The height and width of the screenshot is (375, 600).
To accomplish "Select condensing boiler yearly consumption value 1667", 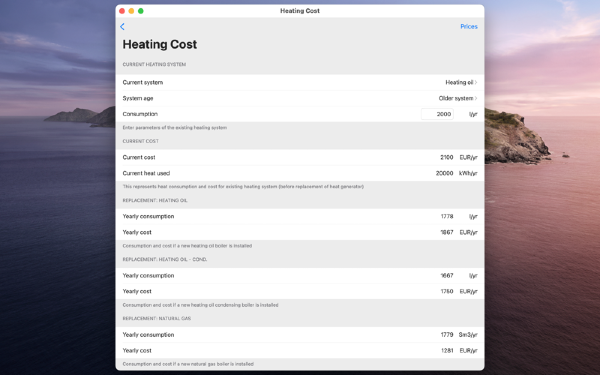I will [447, 276].
